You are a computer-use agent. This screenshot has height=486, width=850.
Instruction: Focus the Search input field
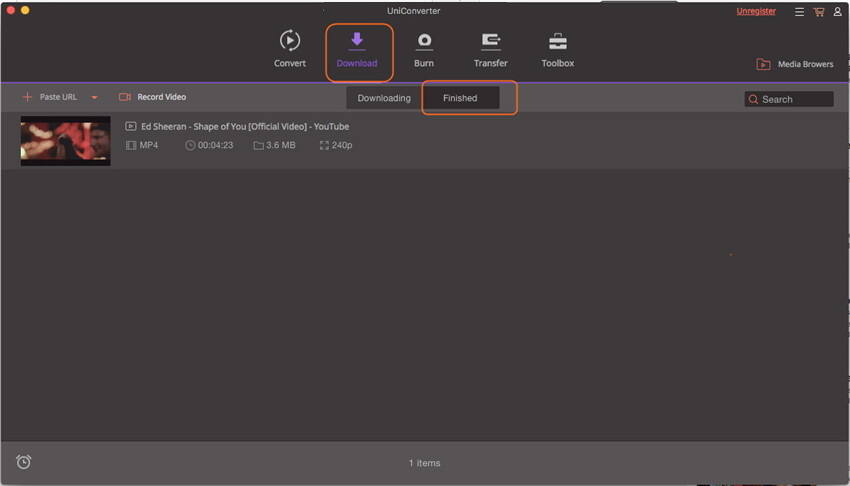coord(789,99)
